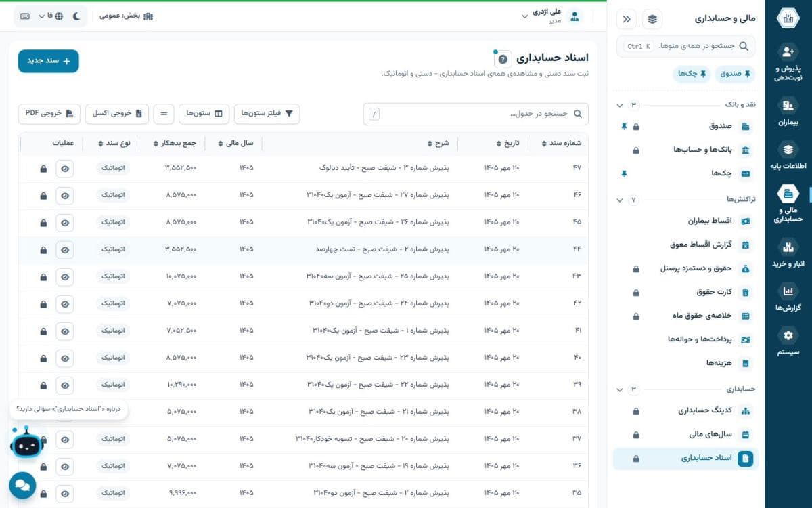Click the keyboard icon in top bar
Screen dimensions: 812x508
point(25,16)
